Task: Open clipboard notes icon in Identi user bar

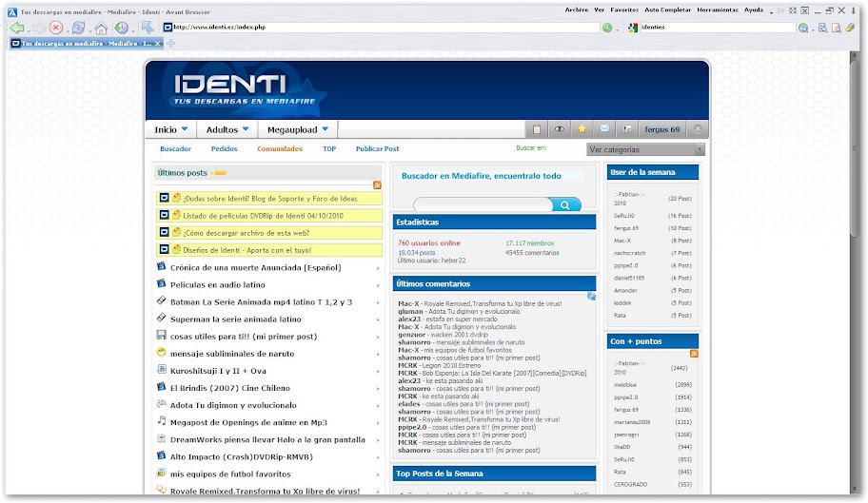Action: [x=537, y=129]
